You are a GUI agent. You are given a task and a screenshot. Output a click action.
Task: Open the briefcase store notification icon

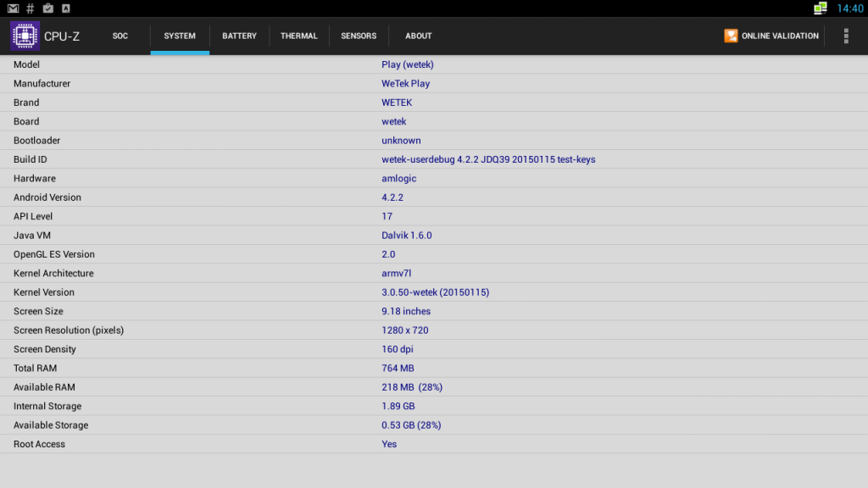pyautogui.click(x=48, y=8)
